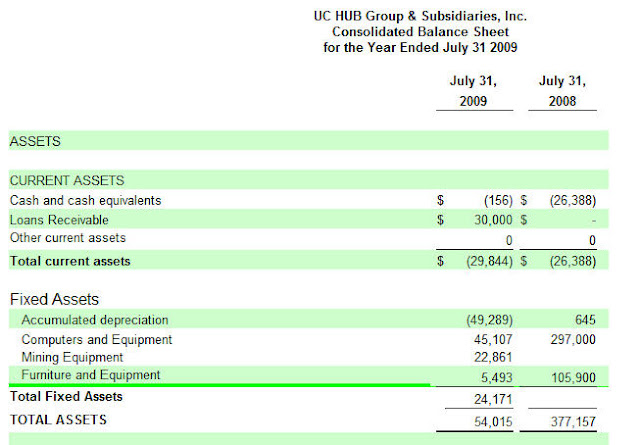The width and height of the screenshot is (640, 445).
Task: Click the '54,015' total assets value
Action: [493, 422]
